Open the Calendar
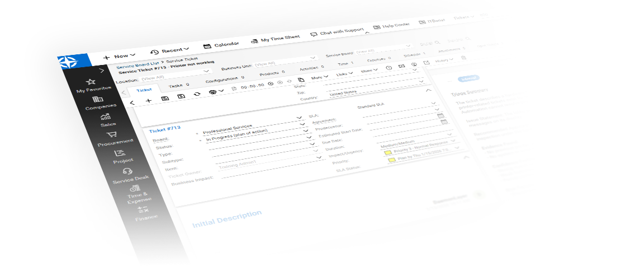Viewport: 644px width, 280px height. 221,45
